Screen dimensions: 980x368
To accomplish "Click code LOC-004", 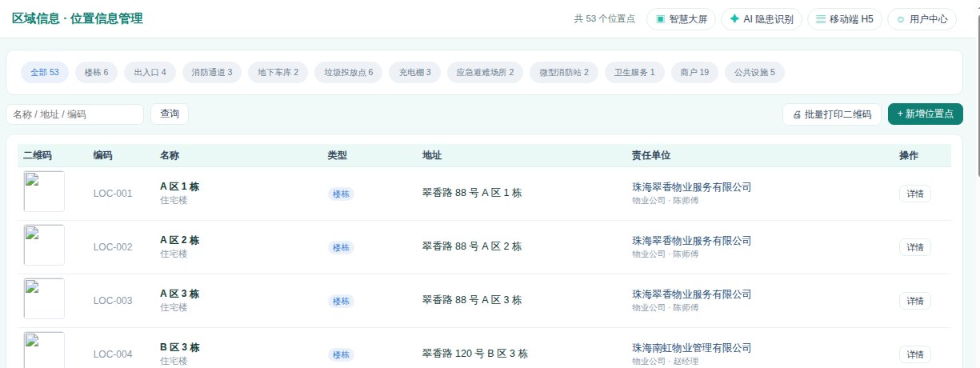I will pyautogui.click(x=113, y=354).
